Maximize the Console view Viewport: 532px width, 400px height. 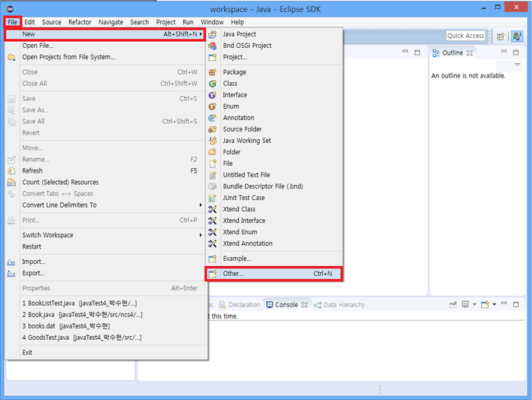(x=516, y=304)
